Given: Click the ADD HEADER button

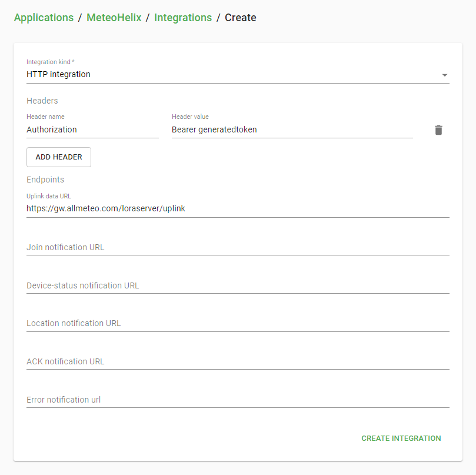Looking at the screenshot, I should click(x=59, y=157).
